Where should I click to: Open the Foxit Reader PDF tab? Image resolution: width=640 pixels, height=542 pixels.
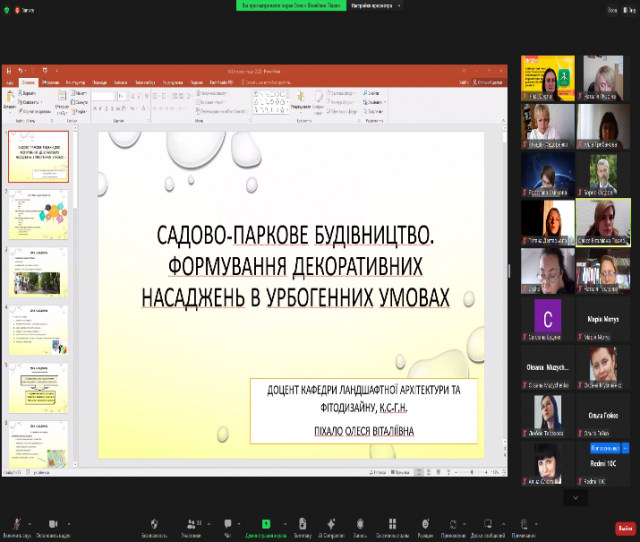222,82
